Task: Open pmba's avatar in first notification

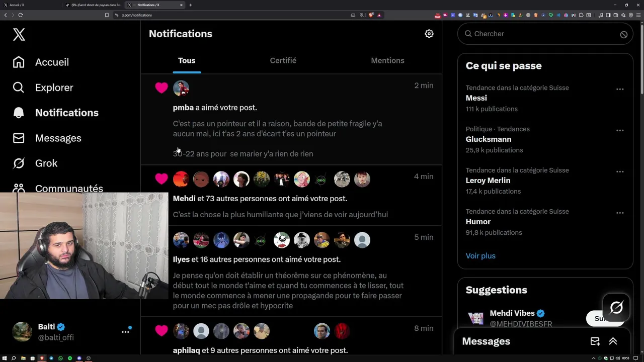Action: pos(181,88)
